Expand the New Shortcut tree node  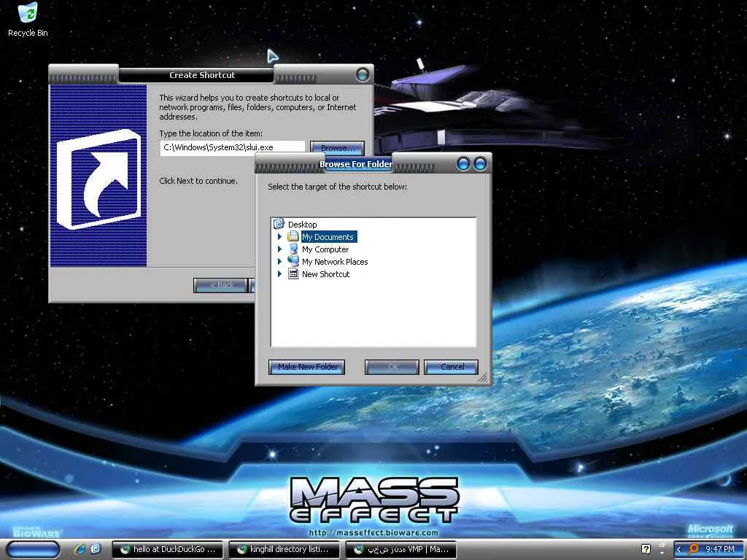coord(279,274)
